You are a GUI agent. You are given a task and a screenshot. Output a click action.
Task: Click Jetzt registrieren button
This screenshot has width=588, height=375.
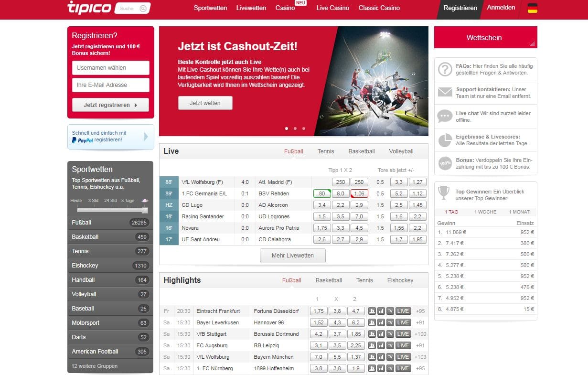110,105
